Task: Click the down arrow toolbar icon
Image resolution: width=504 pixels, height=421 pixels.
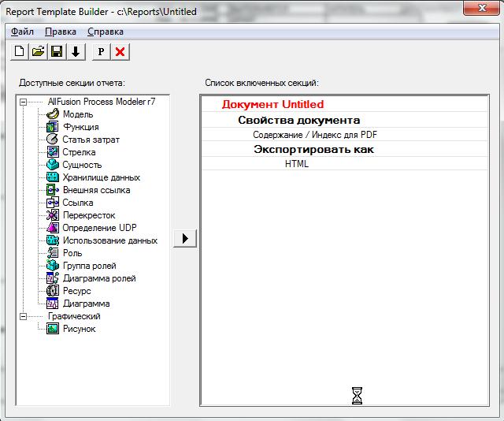Action: coord(76,51)
